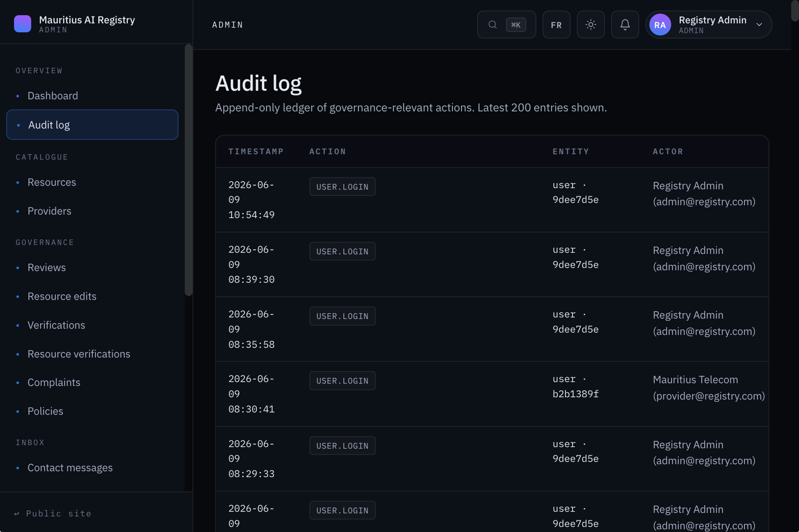Click the Public site return arrow icon

click(17, 514)
